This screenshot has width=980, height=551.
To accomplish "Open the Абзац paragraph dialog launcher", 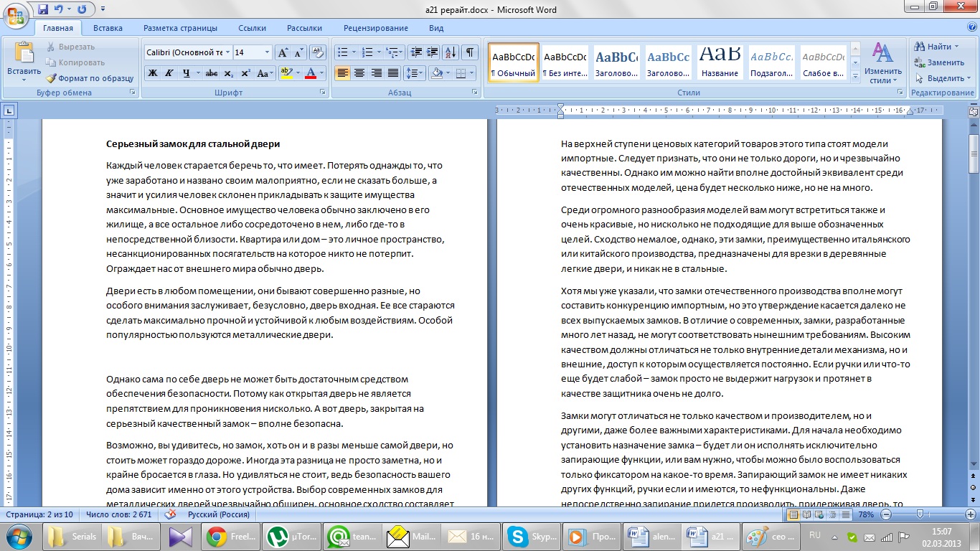I will coord(475,93).
